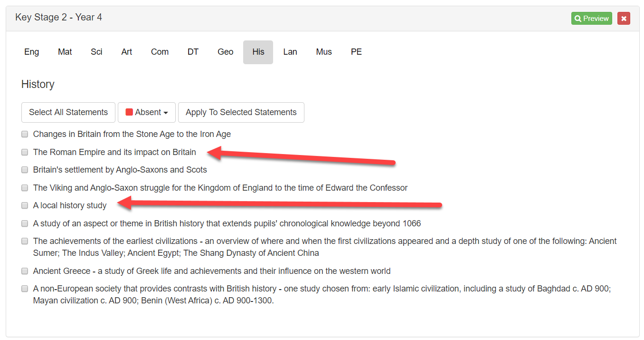
Task: Click the red Absent color square
Action: click(129, 112)
